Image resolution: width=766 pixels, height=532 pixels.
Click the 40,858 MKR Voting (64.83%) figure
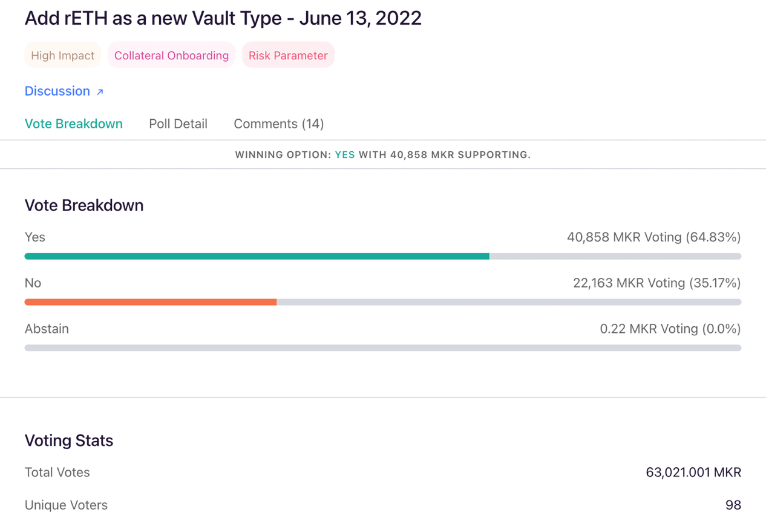point(653,237)
